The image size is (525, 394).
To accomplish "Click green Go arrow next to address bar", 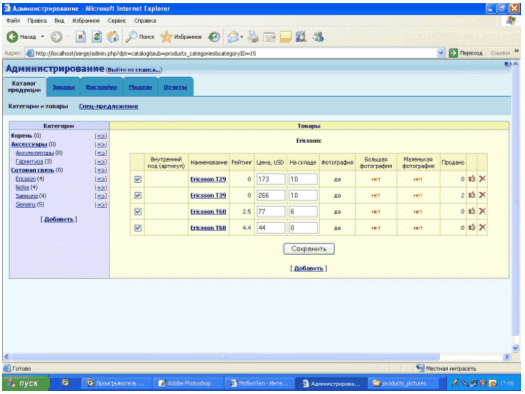I will pyautogui.click(x=453, y=53).
